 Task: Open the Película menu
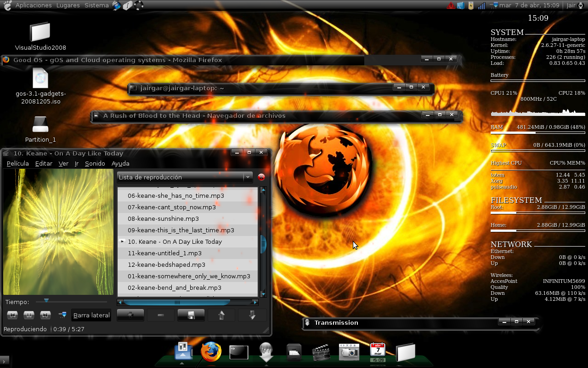pyautogui.click(x=18, y=163)
